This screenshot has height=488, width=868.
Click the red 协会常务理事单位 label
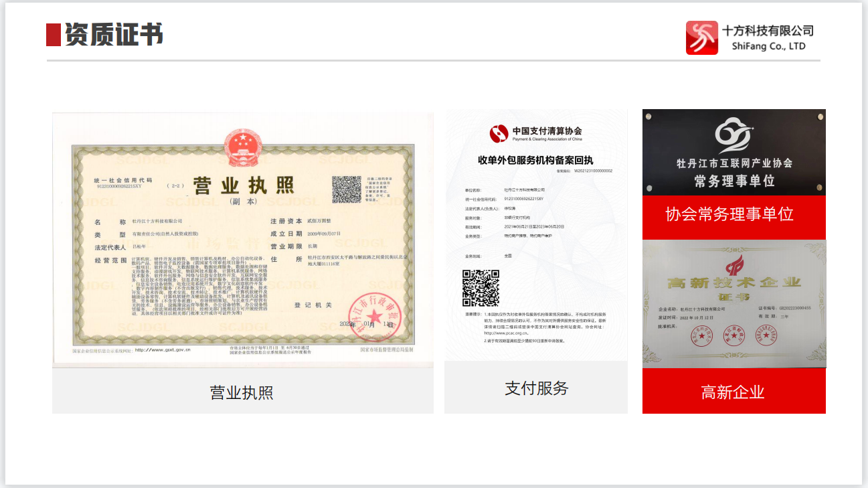click(x=733, y=215)
